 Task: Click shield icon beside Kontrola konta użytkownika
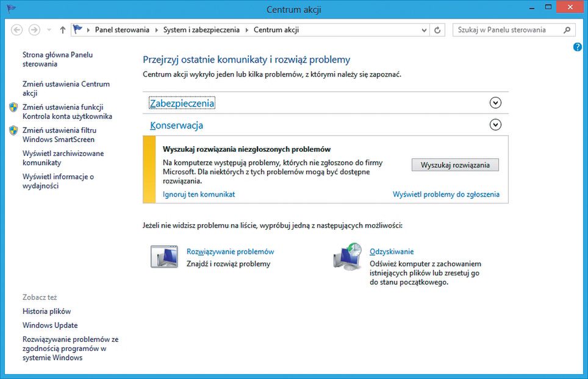pos(13,107)
